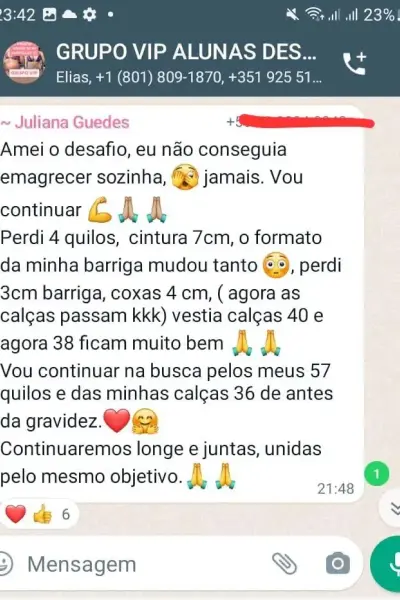
Task: Tap the muted sound status bar icon
Action: point(293,15)
